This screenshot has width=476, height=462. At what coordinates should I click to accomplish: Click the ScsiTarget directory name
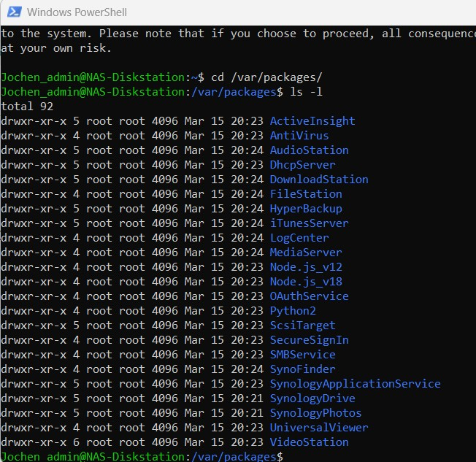303,326
